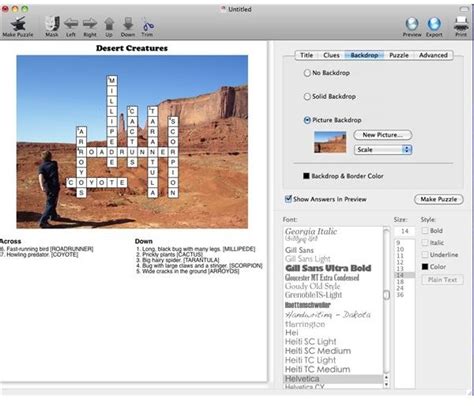
Task: Open the Scale dropdown menu
Action: (x=383, y=150)
